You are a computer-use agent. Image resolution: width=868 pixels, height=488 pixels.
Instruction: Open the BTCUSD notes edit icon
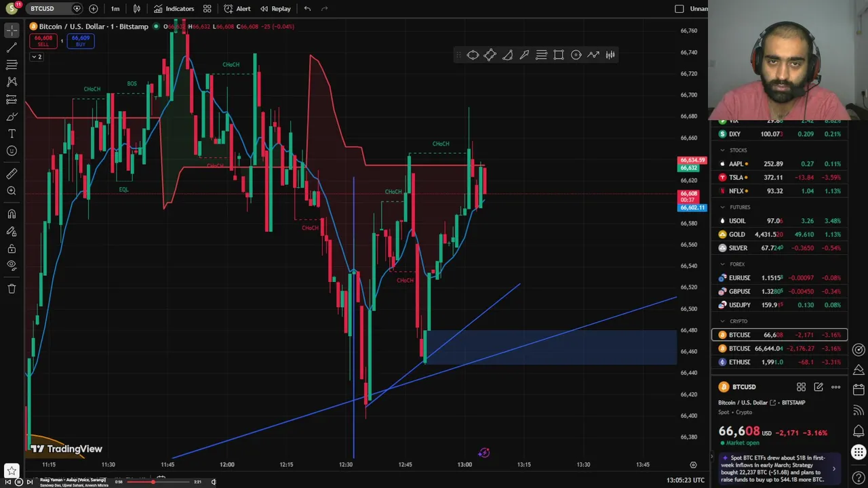[818, 387]
